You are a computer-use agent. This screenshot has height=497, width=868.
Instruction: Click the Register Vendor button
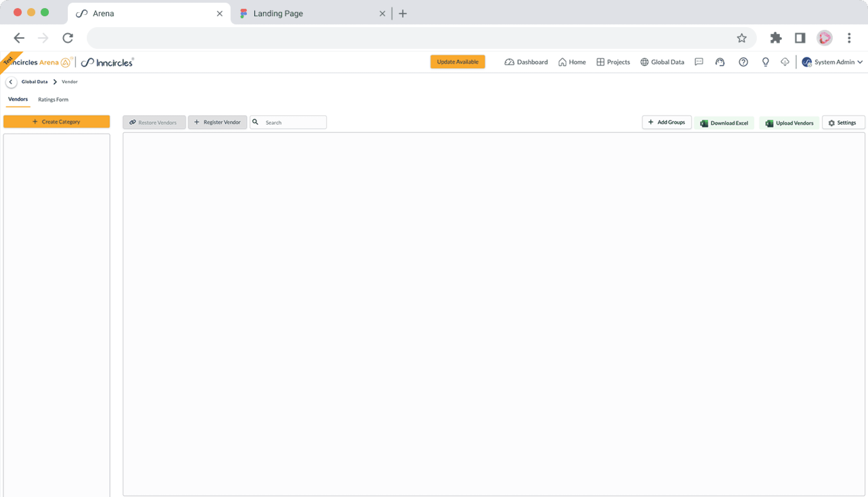coord(217,122)
